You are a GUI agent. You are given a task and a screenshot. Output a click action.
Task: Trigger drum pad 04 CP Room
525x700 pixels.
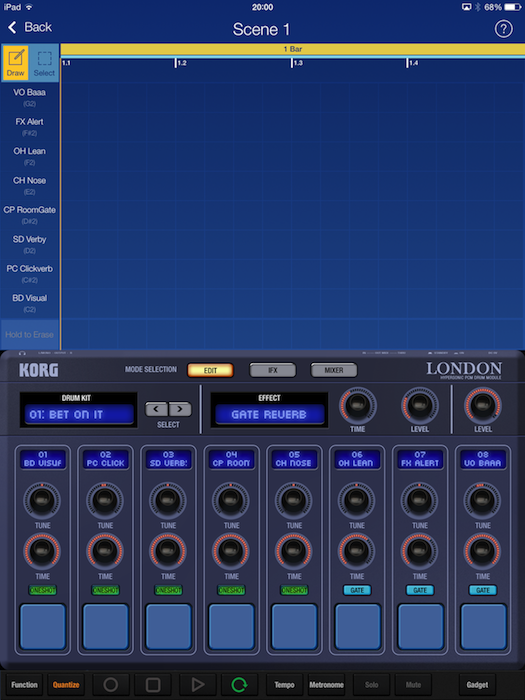tap(231, 626)
